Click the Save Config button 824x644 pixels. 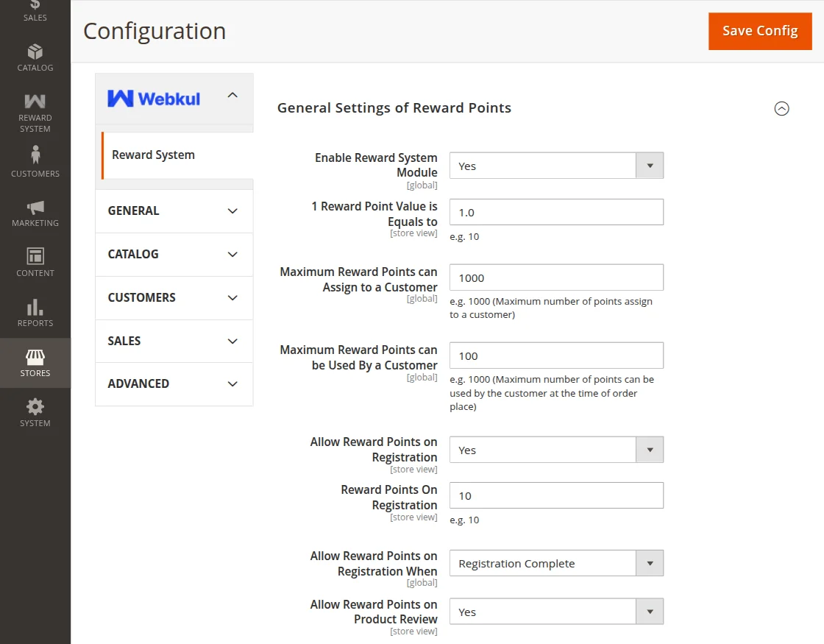point(760,31)
